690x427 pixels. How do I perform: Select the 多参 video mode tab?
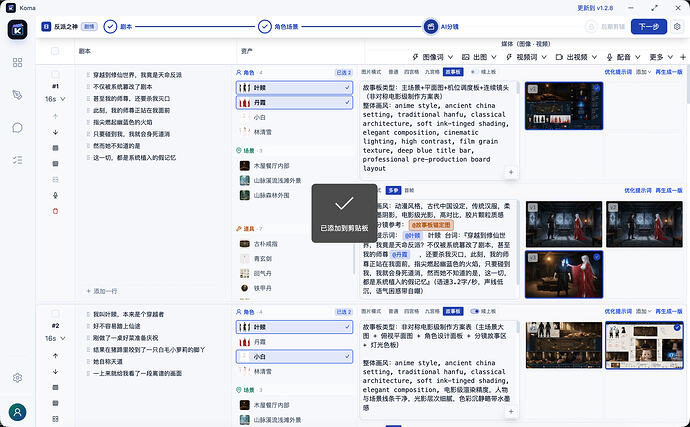point(393,190)
